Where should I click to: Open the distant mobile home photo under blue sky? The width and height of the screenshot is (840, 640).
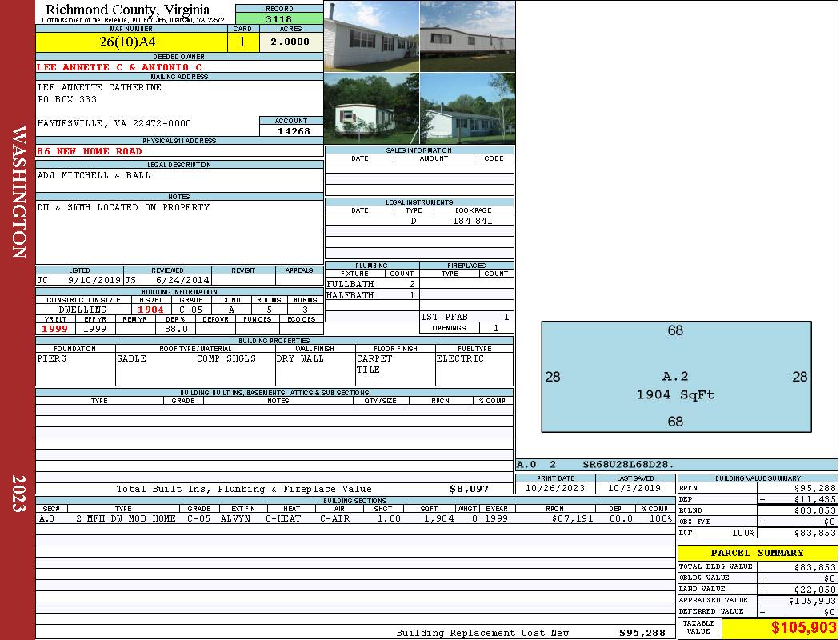pos(467,36)
